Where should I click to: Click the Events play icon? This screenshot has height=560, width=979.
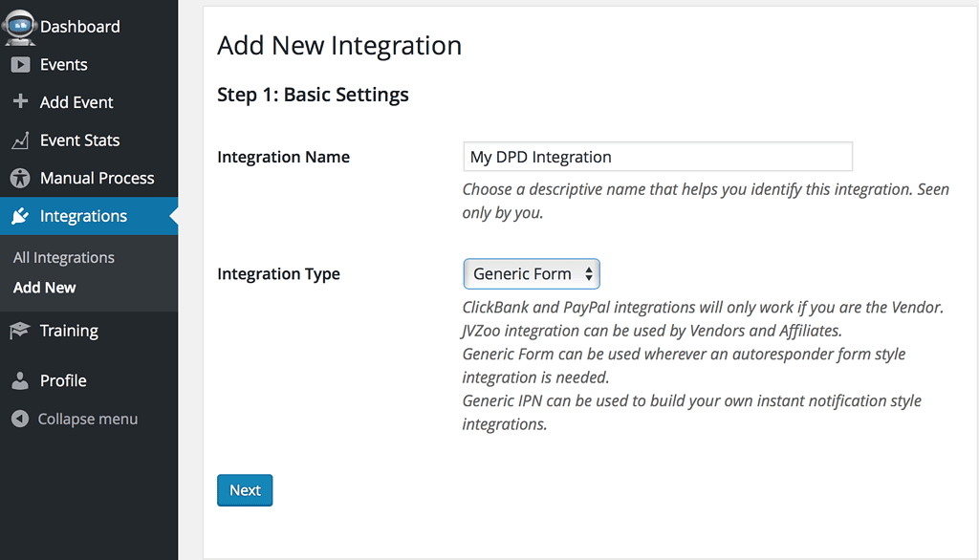click(19, 65)
